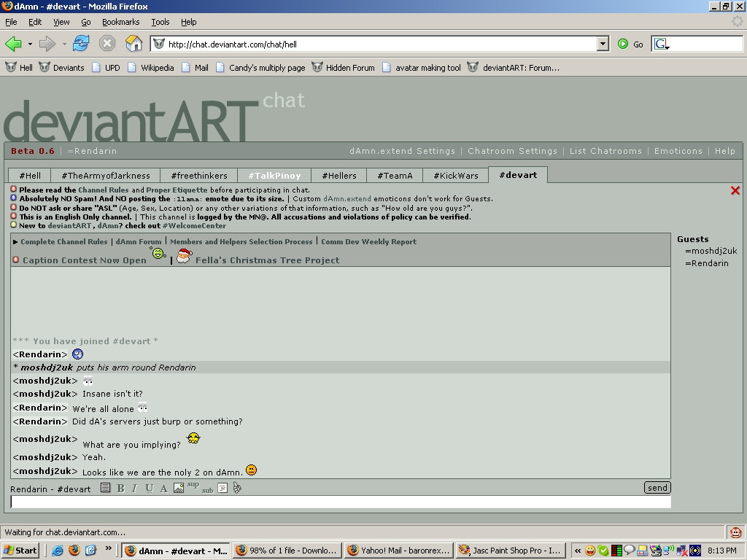Open the Forward button history dropdown
The width and height of the screenshot is (747, 560).
point(64,44)
